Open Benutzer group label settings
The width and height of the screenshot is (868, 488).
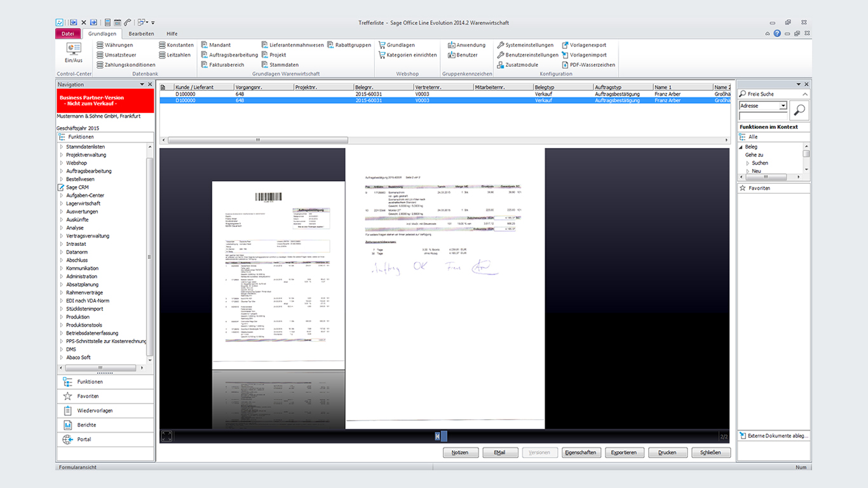463,55
